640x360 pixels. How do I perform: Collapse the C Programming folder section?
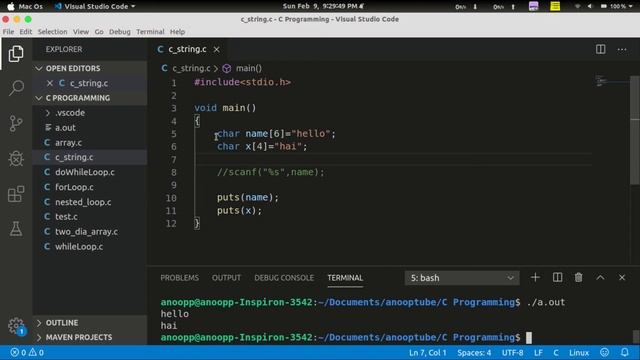pyautogui.click(x=90, y=98)
